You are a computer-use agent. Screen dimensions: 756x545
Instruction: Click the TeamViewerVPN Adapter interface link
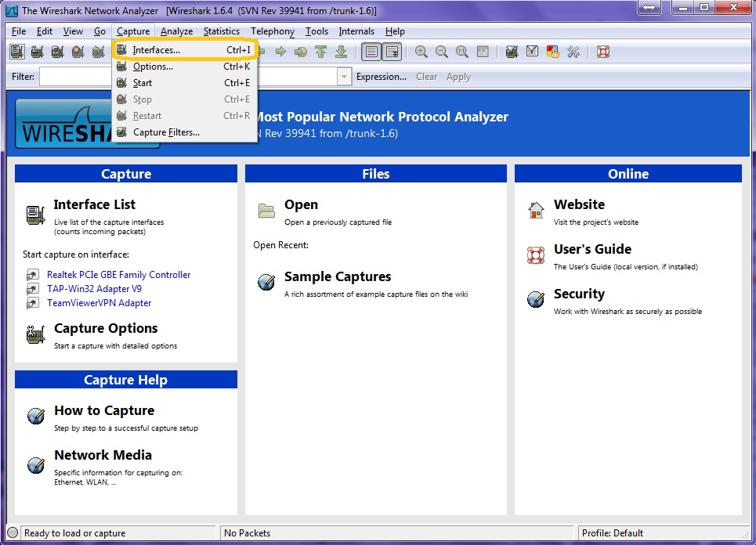click(99, 303)
